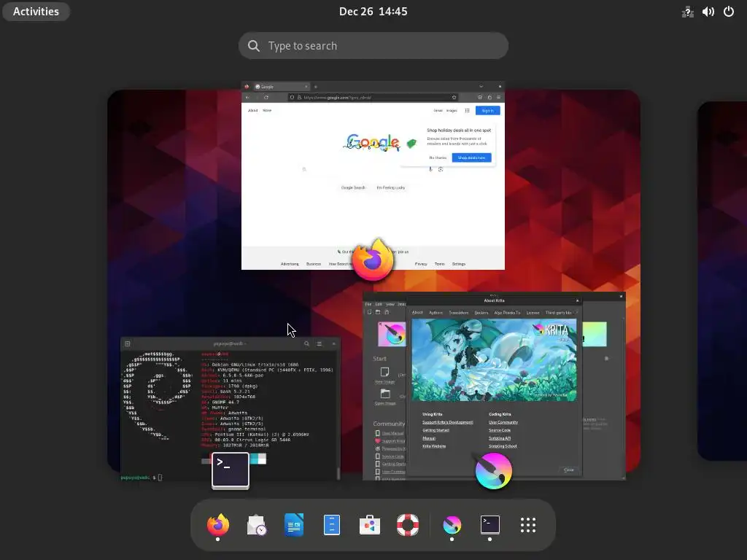Screen dimensions: 747x560
Task: Open the clock showing Dec 26 14:45
Action: point(373,12)
